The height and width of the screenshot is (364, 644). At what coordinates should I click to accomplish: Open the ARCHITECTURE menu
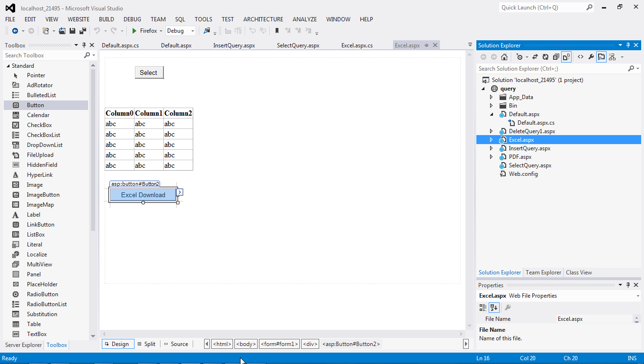pos(263,19)
